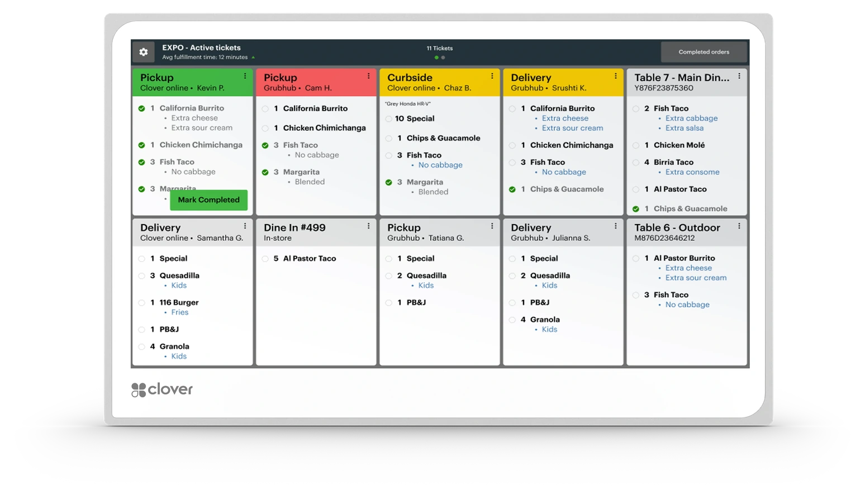Click the Table 6 - Outdoor ticket title
Viewport: 865px width, 504px height.
tap(677, 227)
